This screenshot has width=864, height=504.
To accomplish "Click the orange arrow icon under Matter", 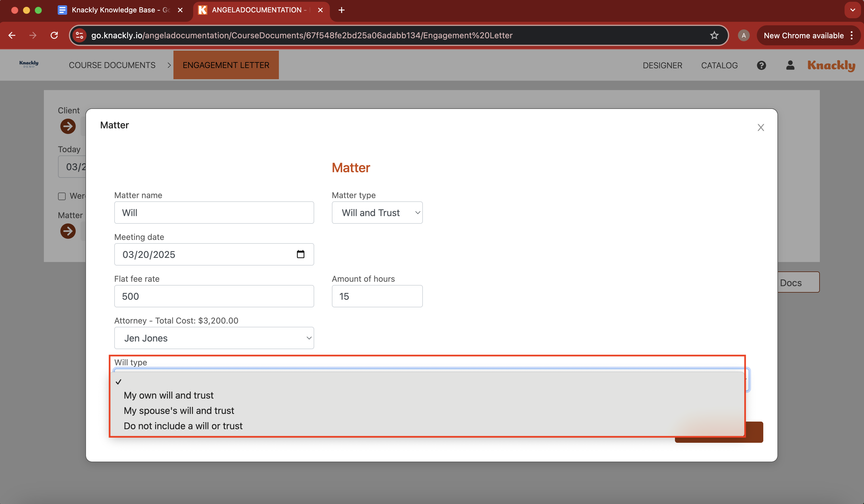I will [x=67, y=231].
